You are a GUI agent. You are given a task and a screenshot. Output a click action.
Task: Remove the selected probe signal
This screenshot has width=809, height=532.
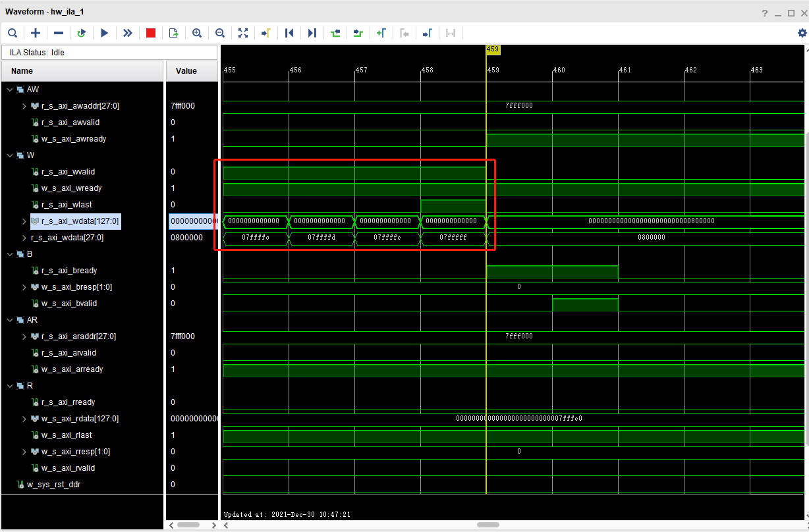[59, 33]
